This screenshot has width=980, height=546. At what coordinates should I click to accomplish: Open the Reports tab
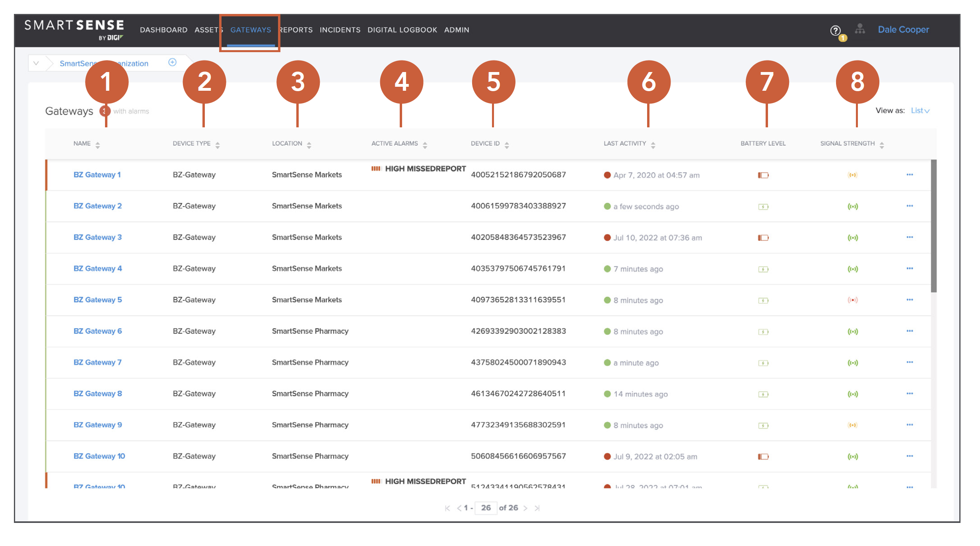coord(296,30)
